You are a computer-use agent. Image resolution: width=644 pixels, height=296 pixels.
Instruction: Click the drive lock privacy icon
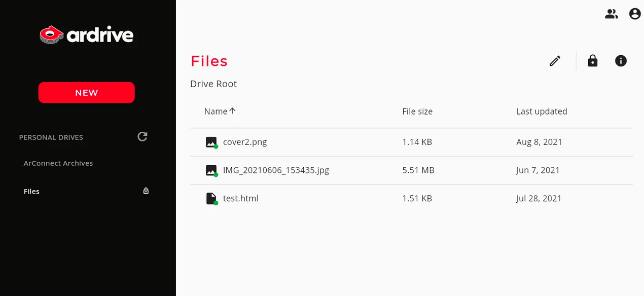coord(592,61)
